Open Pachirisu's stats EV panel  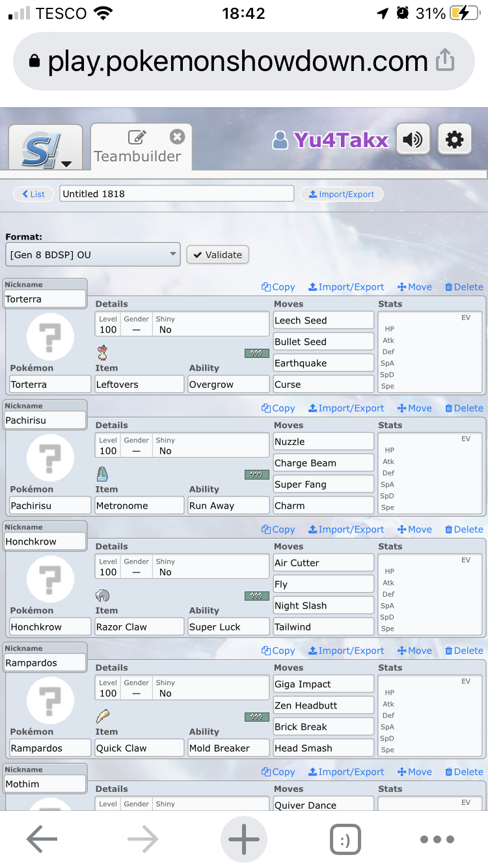430,473
